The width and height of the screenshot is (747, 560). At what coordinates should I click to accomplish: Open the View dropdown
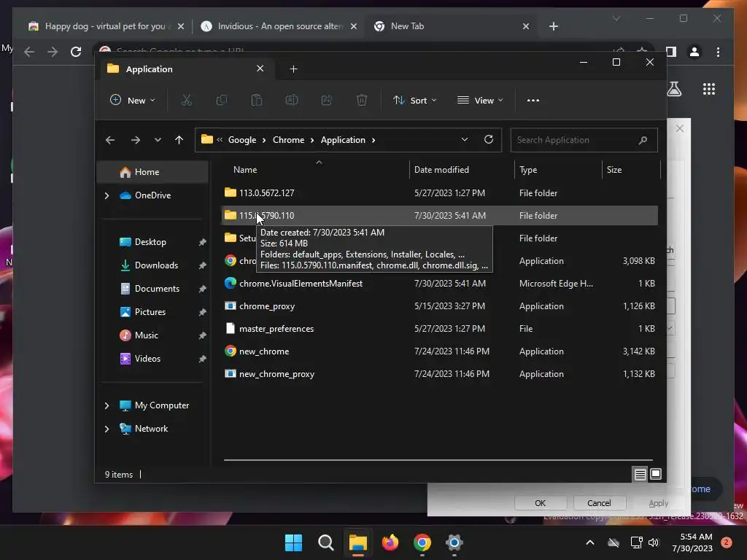tap(480, 100)
